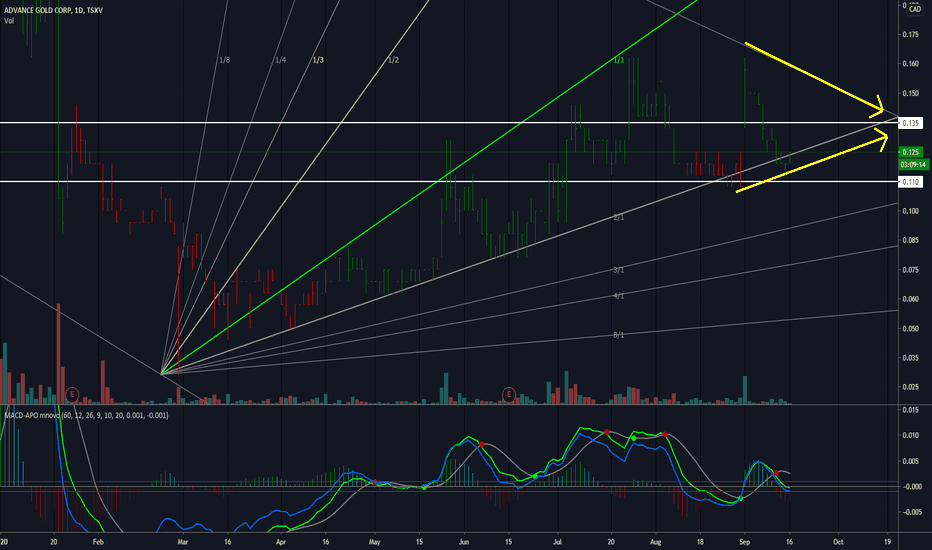This screenshot has width=932, height=550.
Task: Click the Apr date on time axis
Action: click(281, 542)
